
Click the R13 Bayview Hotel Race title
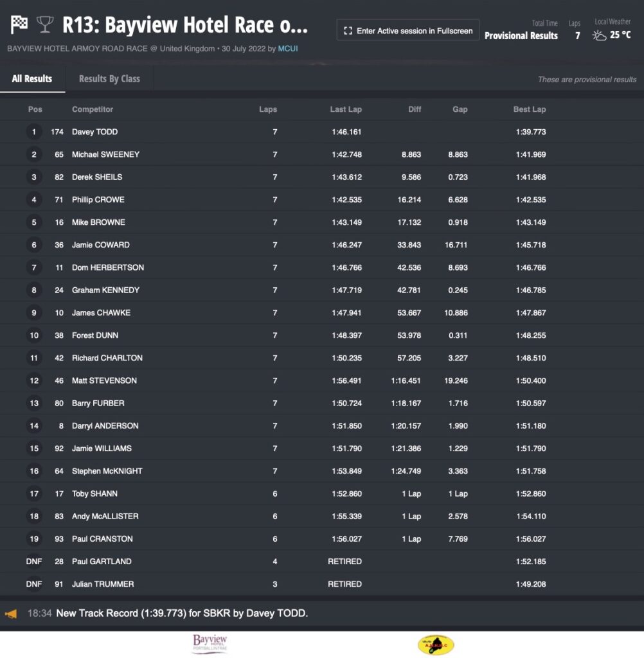coord(184,25)
